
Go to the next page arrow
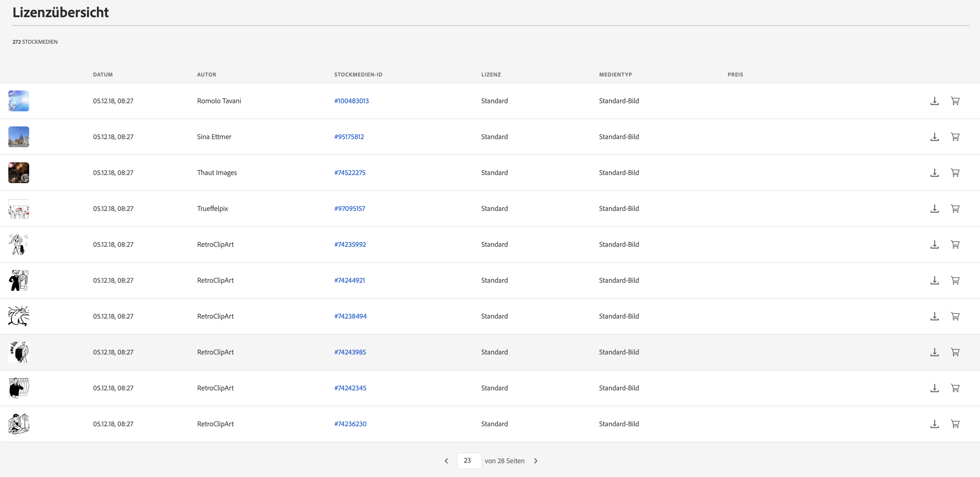click(x=536, y=461)
